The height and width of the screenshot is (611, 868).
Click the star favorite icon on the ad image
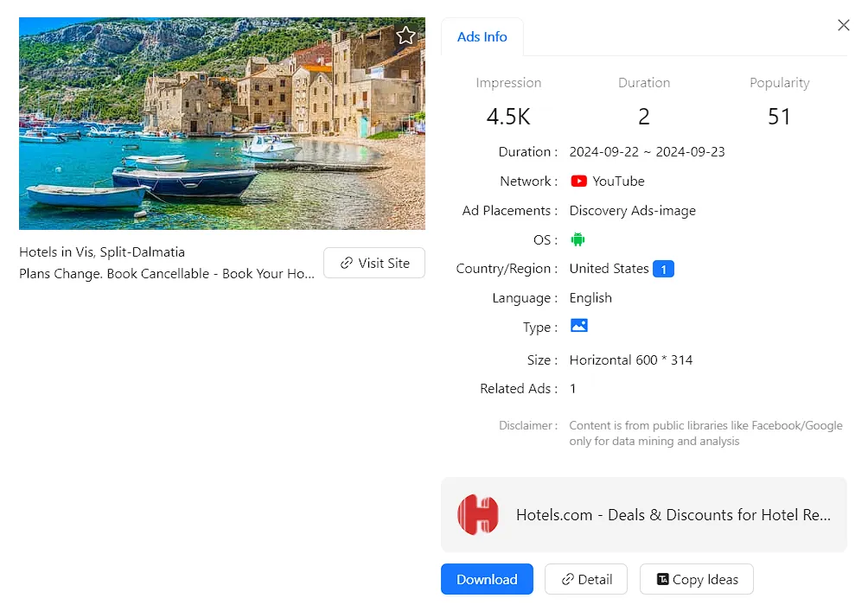coord(405,35)
